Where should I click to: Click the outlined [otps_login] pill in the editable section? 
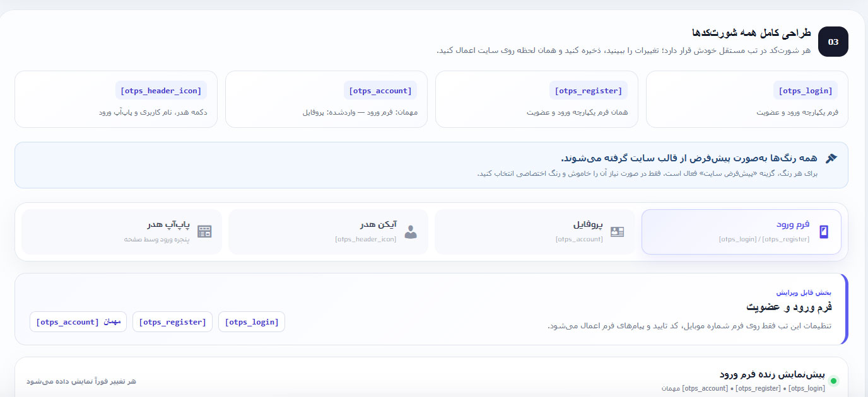[x=252, y=322]
